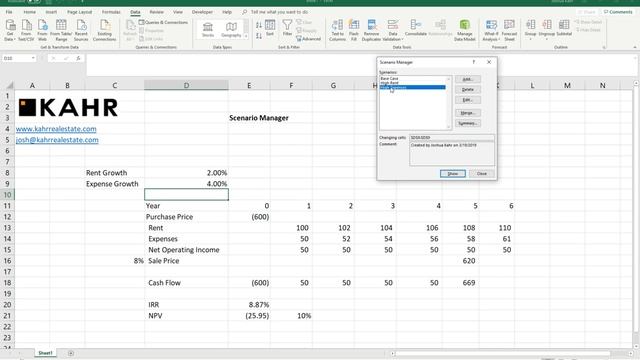640x360 pixels.
Task: Click the Select All corner triangle
Action: (x=9, y=85)
